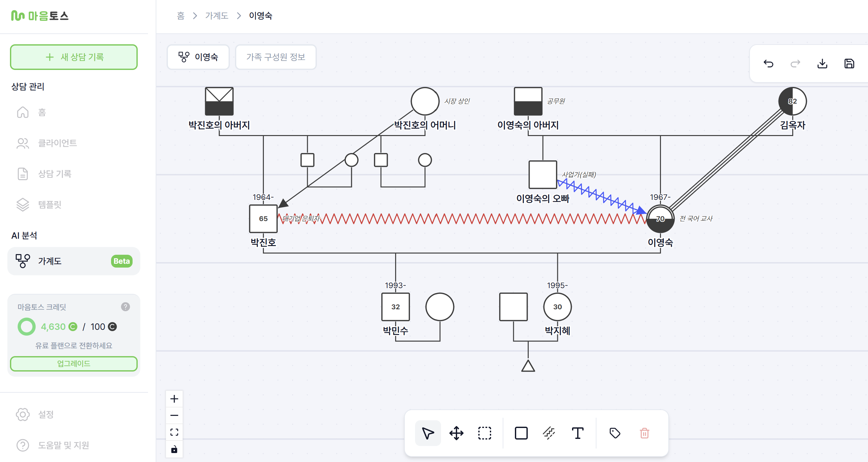868x462 pixels.
Task: Undo the last action
Action: [x=768, y=64]
